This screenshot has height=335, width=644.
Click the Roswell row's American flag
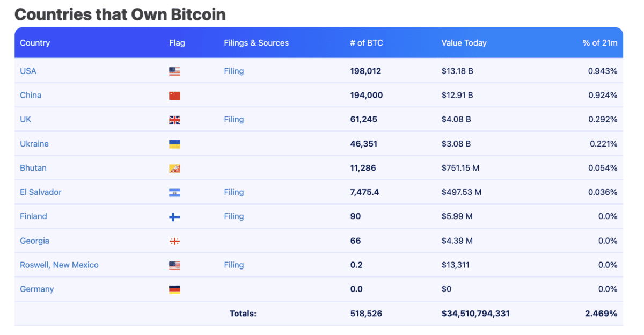(x=174, y=265)
